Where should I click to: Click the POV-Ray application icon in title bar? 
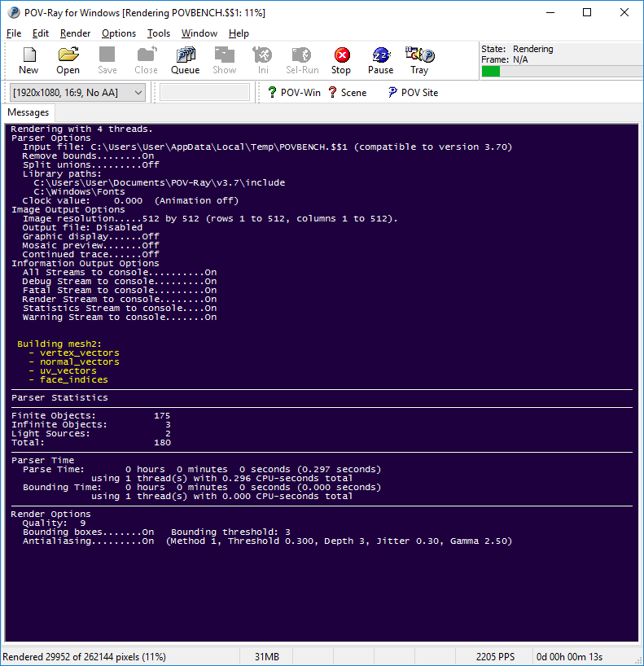pyautogui.click(x=14, y=13)
